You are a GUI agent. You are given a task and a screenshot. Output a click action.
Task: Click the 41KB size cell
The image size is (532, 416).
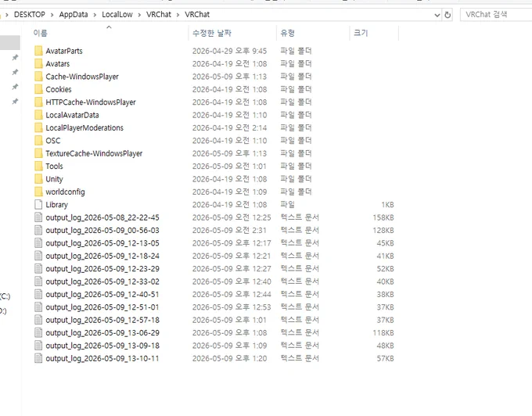click(385, 256)
